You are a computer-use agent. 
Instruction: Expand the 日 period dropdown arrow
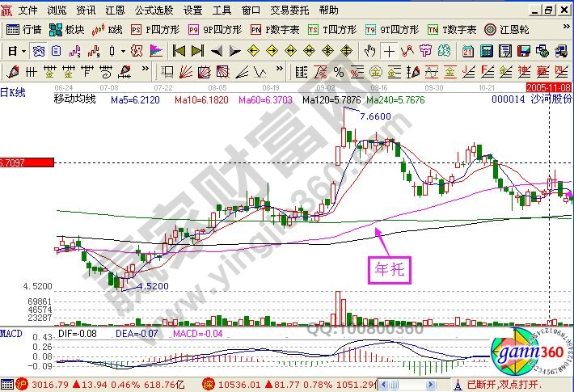point(24,50)
